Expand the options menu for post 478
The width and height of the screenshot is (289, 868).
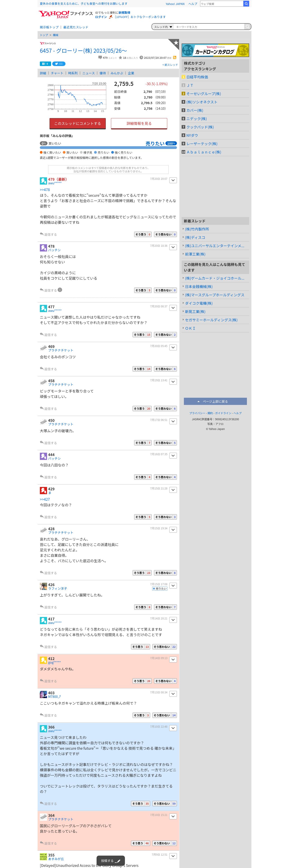click(173, 247)
